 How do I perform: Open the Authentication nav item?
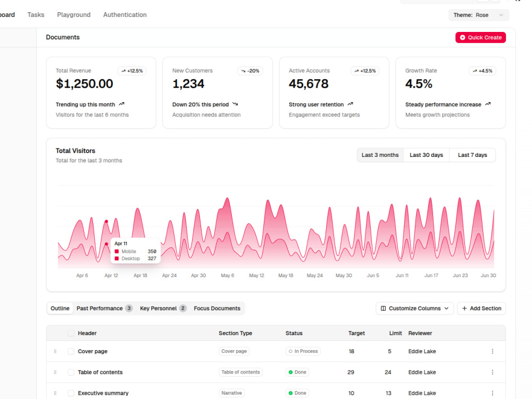[125, 15]
